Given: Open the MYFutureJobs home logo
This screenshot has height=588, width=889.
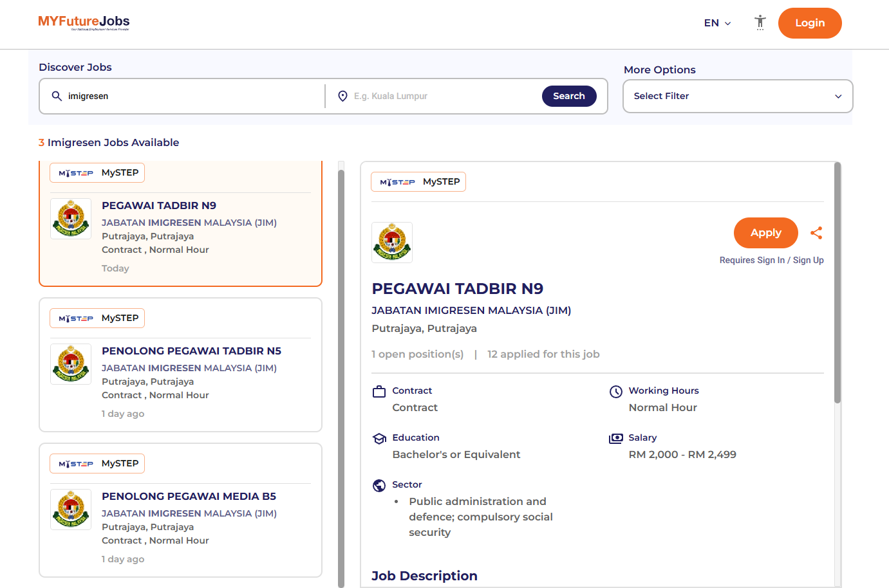Looking at the screenshot, I should pyautogui.click(x=84, y=23).
